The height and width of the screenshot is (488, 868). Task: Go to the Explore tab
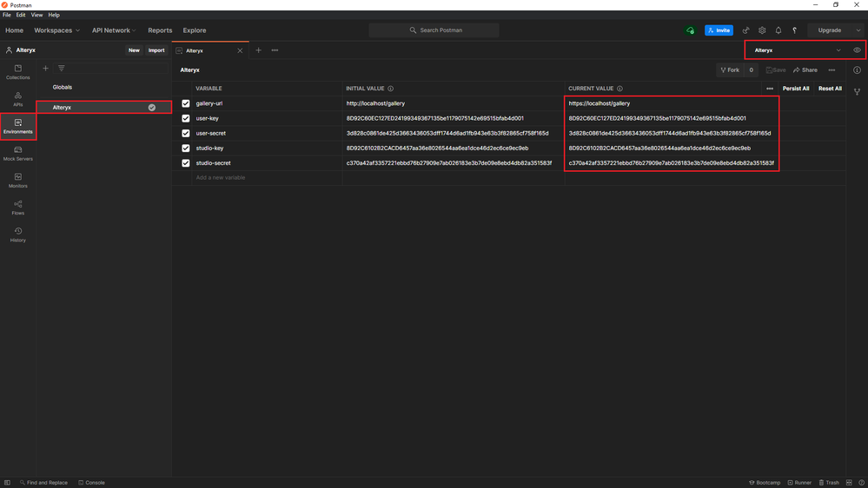(195, 30)
